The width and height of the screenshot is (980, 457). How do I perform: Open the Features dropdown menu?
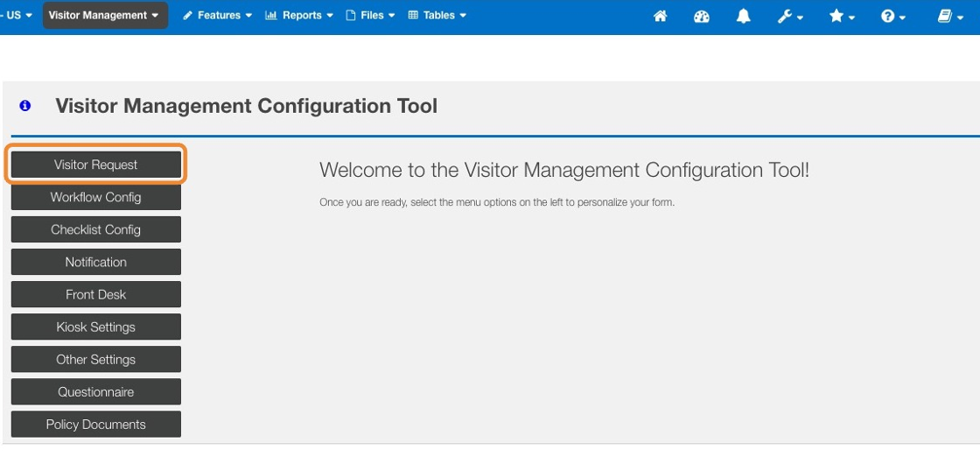217,16
